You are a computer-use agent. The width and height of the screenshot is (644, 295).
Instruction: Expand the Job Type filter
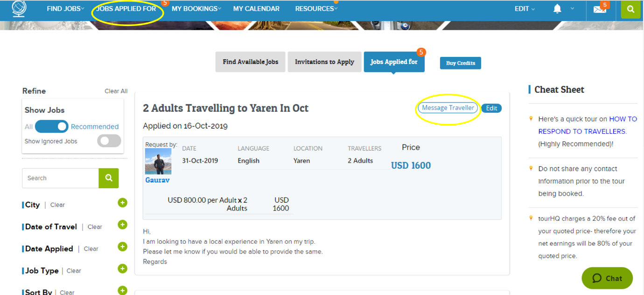tap(122, 269)
